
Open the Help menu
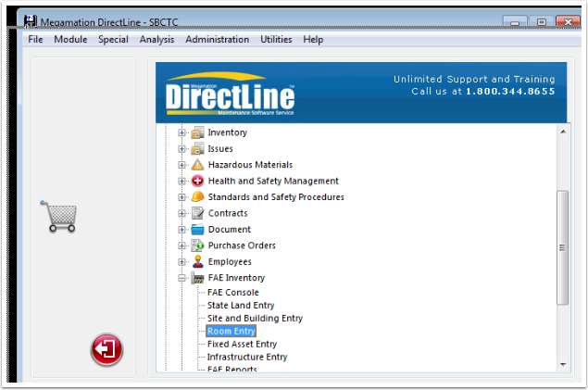click(x=313, y=40)
